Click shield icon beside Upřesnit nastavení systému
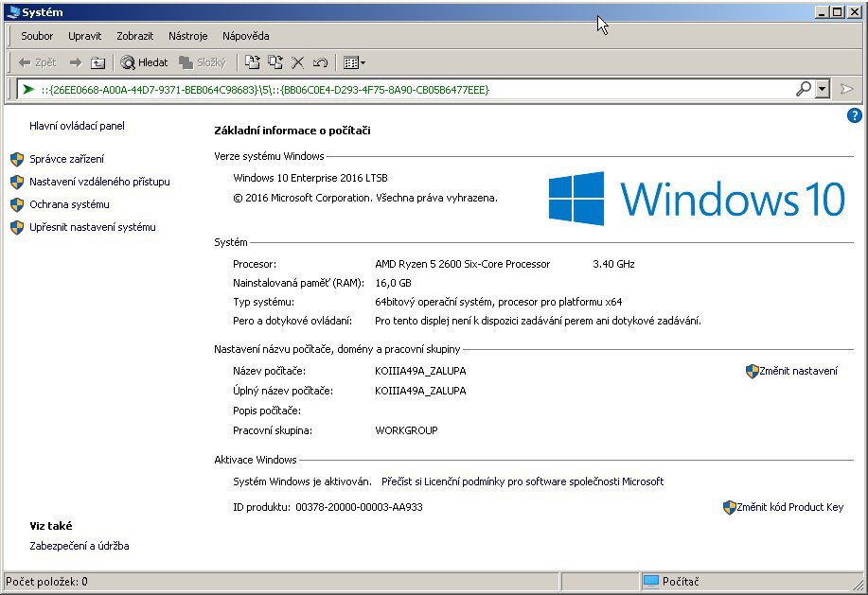 pyautogui.click(x=17, y=227)
